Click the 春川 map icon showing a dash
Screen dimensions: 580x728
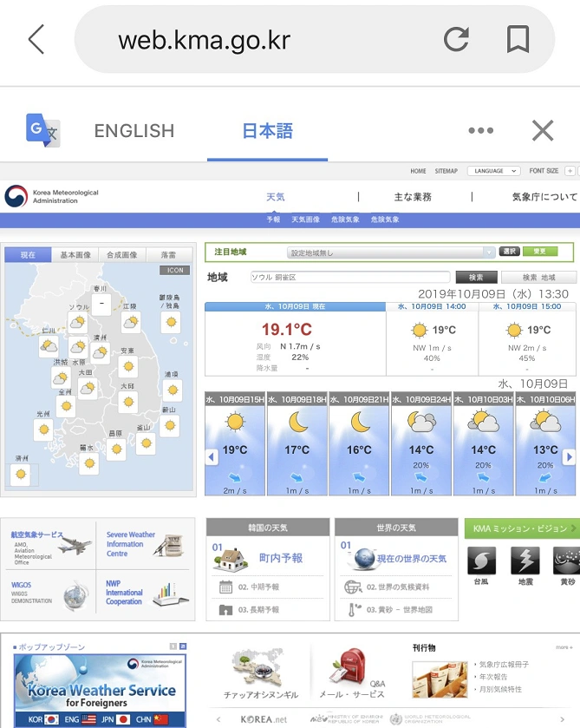coord(101,304)
